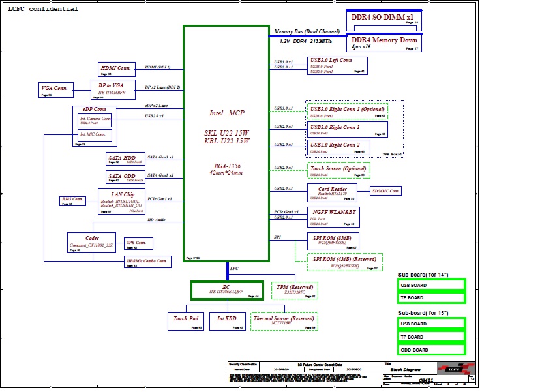
Task: Click the "BGA-1356" package text
Action: click(x=227, y=166)
